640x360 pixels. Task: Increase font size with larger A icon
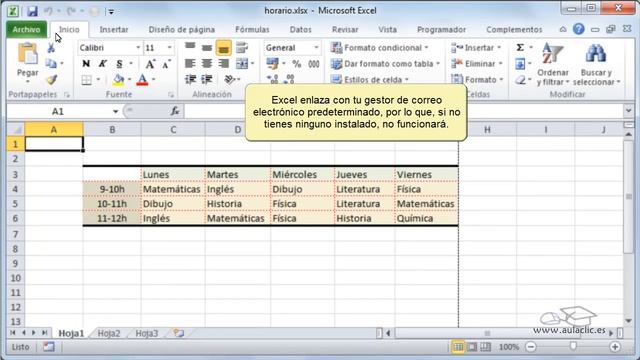(x=150, y=64)
